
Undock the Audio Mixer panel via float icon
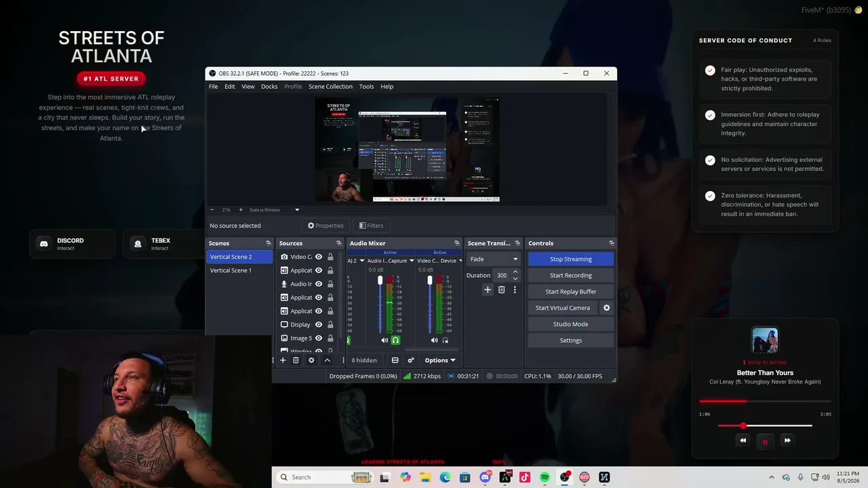click(x=456, y=243)
